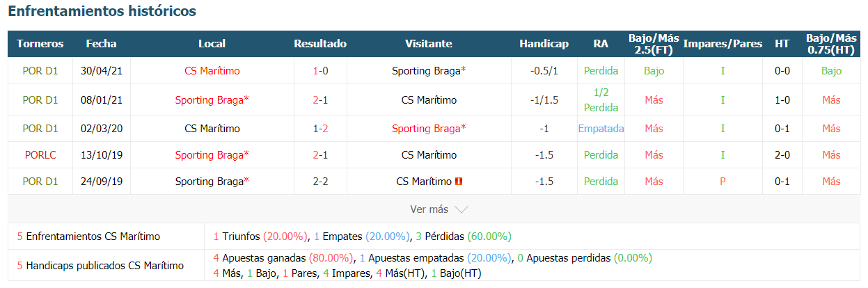Screen dimensions: 868x288
Task: Open Sporting Braga local team on 08/01/21
Action: pos(212,100)
